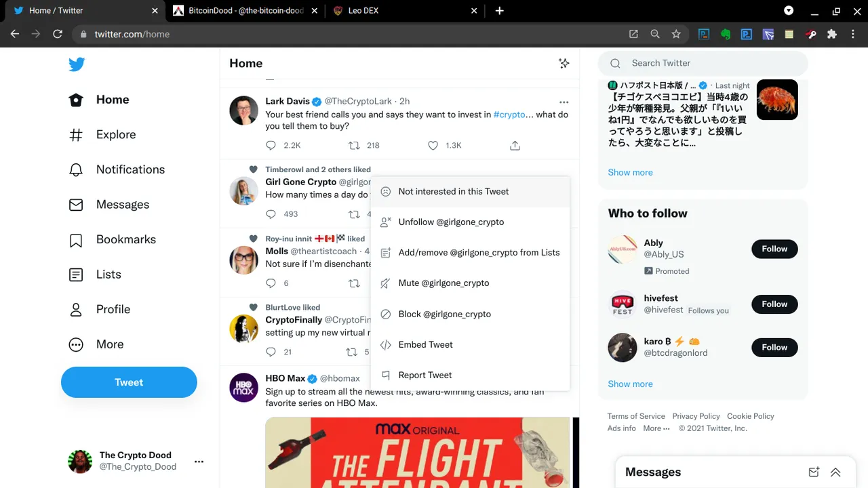Open Terms of Service link
This screenshot has width=868, height=488.
coord(636,416)
